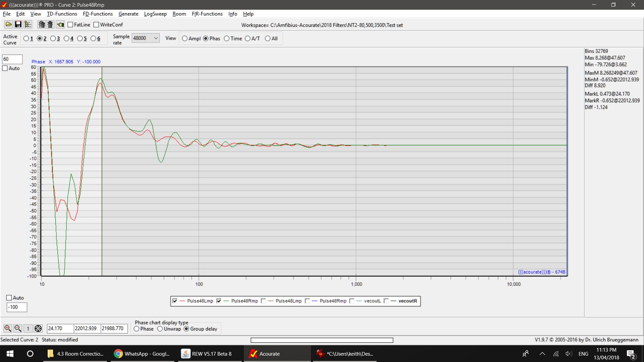
Task: Open Cortana search circle in taskbar
Action: [30, 354]
